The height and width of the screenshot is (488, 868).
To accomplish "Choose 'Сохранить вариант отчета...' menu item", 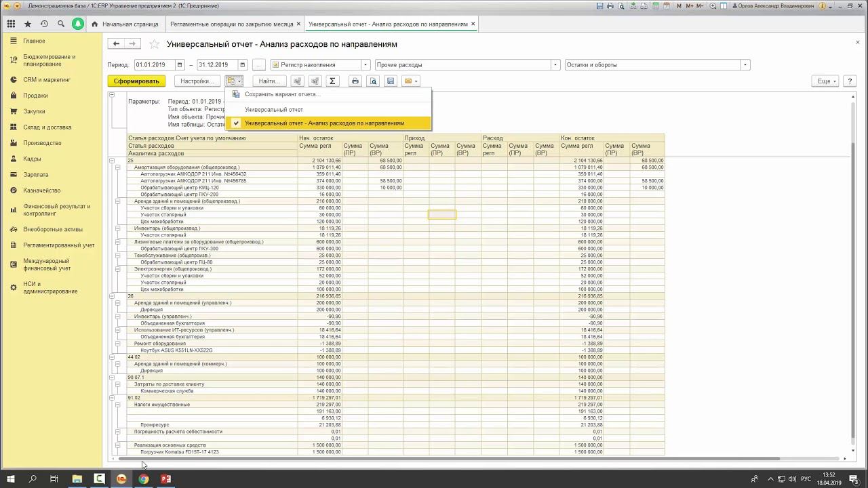I will (281, 94).
